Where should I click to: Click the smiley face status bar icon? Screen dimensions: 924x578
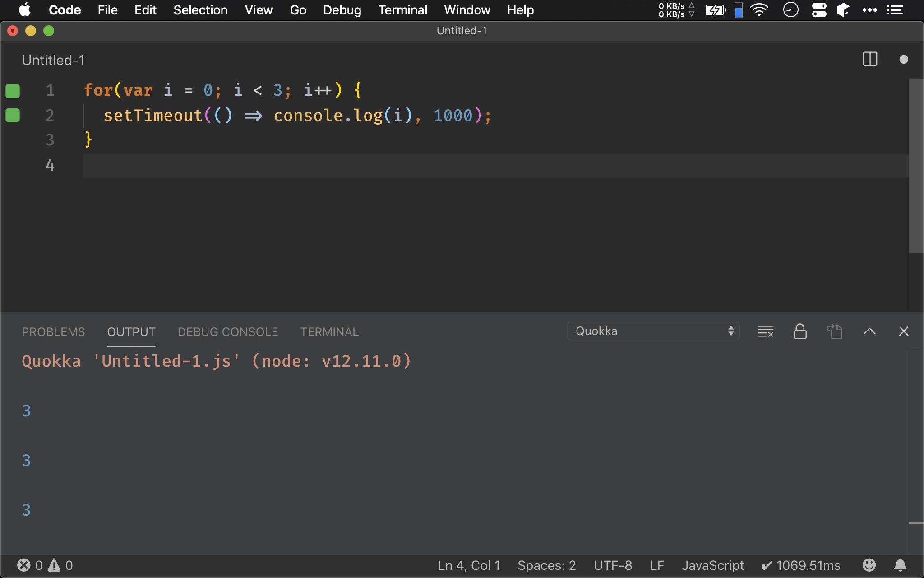(870, 565)
